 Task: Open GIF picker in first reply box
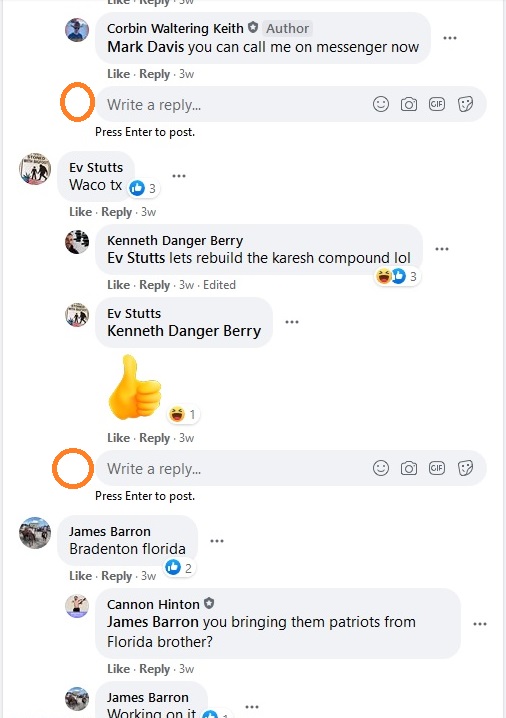(x=437, y=104)
